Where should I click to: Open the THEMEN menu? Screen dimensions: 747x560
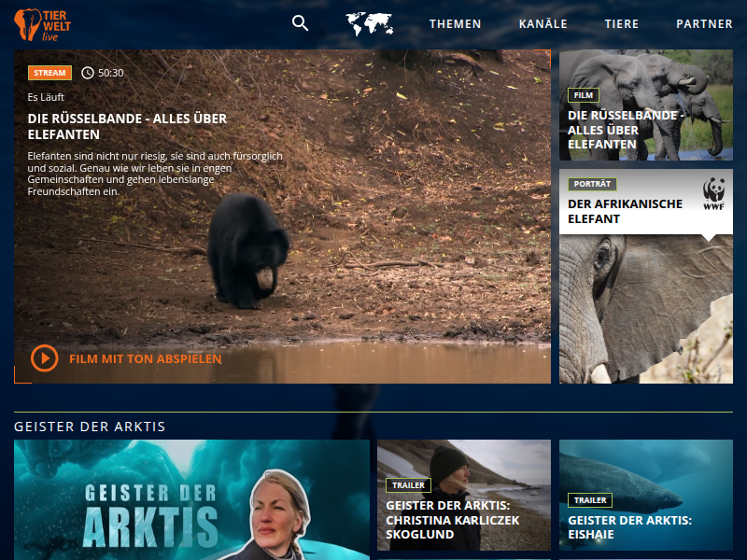point(455,24)
